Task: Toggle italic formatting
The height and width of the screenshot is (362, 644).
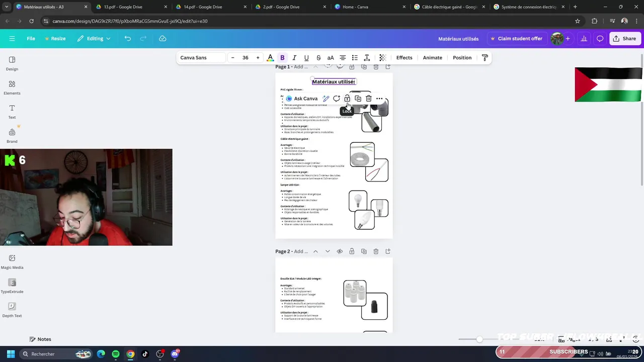Action: (294, 58)
